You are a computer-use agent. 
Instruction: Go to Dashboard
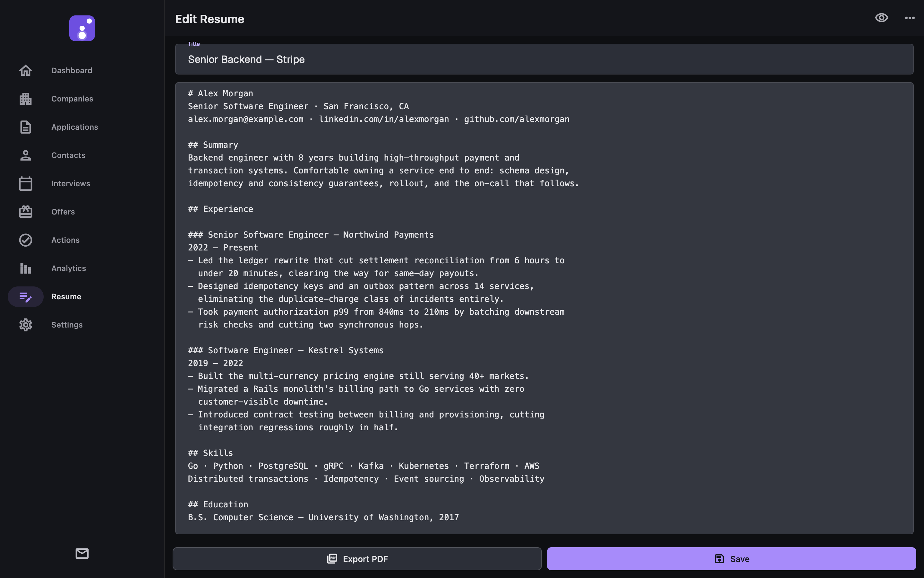(x=72, y=70)
